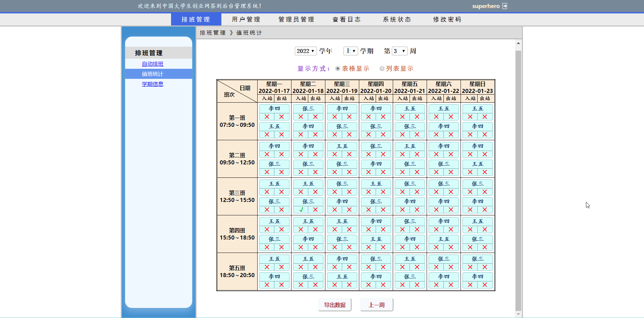Click 出站 X for 李四 Sunday 第五班
The image size is (644, 318).
(485, 285)
